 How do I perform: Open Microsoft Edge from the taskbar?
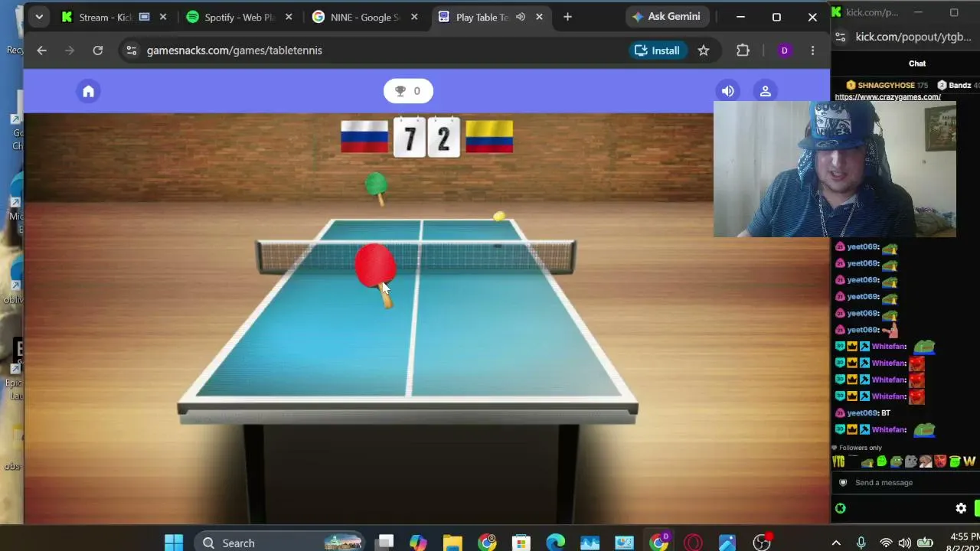coord(555,543)
